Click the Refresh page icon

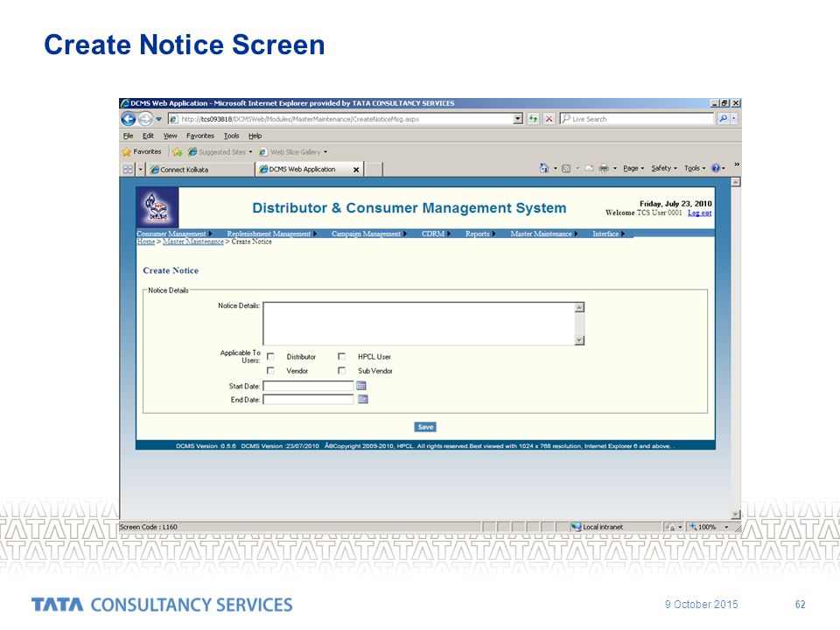point(533,119)
